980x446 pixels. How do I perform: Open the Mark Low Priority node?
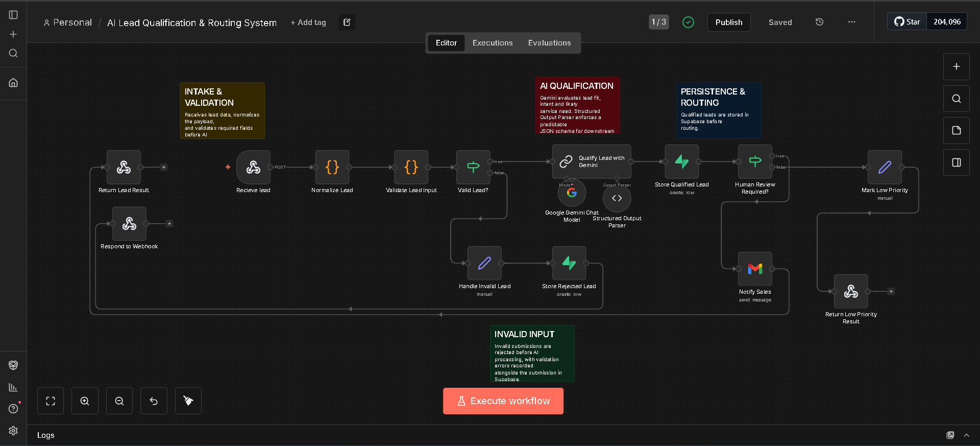pos(885,167)
